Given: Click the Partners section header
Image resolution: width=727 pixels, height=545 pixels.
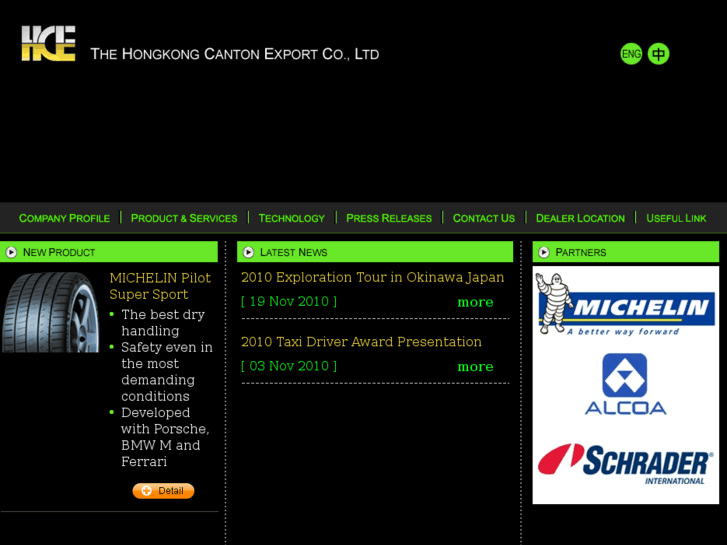Looking at the screenshot, I should pyautogui.click(x=625, y=252).
